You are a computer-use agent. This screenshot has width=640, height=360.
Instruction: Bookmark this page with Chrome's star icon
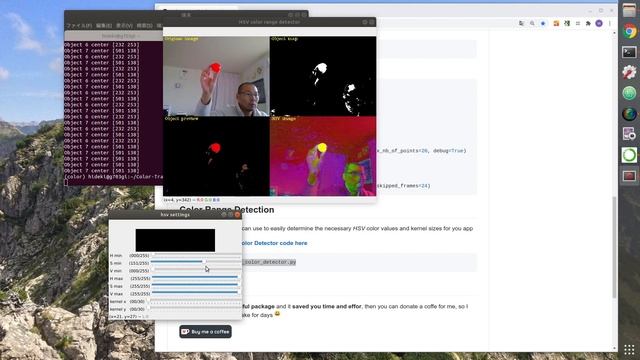[x=543, y=24]
